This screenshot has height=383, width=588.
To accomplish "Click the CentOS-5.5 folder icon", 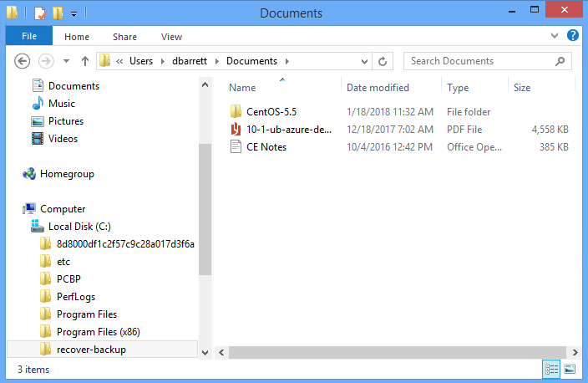I will coord(236,111).
